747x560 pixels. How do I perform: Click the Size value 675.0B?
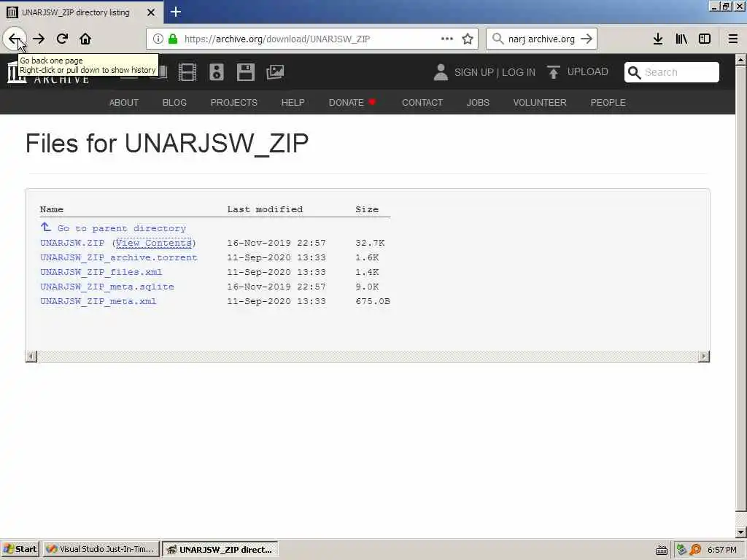pyautogui.click(x=373, y=301)
